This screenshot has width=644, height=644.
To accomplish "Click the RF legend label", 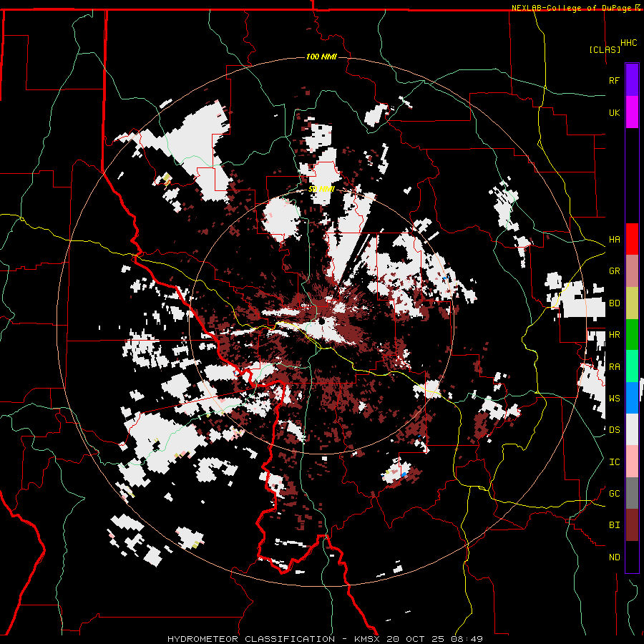I will (614, 80).
